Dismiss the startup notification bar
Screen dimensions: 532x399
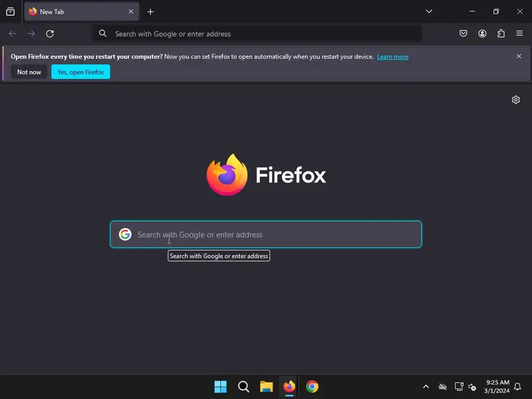point(519,56)
